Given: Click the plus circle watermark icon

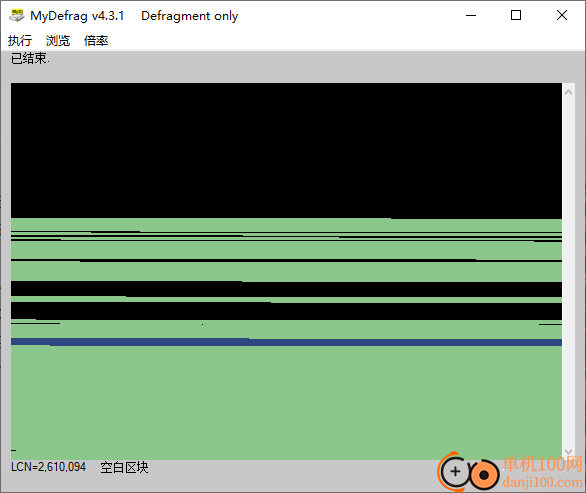Looking at the screenshot, I should coord(454,472).
